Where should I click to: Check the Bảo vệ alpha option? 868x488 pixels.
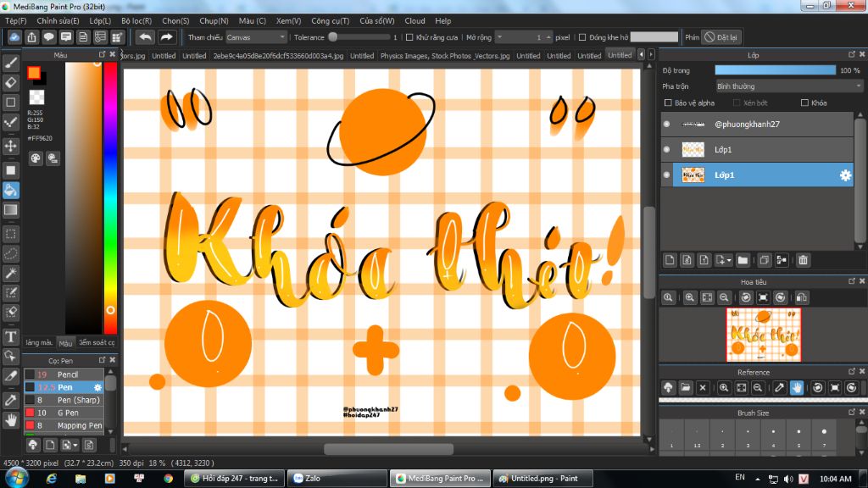[668, 103]
